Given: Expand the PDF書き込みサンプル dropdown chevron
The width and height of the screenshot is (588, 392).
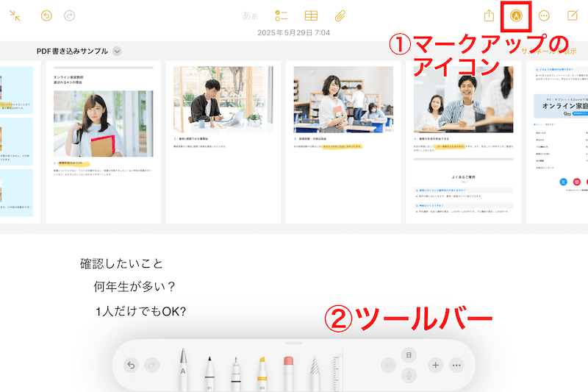Looking at the screenshot, I should coord(118,51).
